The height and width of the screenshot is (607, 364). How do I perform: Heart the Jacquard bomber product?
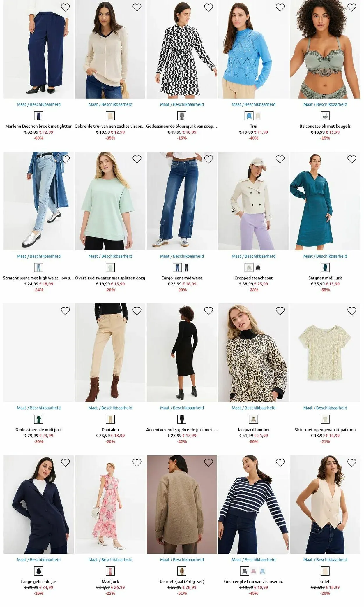pos(280,311)
